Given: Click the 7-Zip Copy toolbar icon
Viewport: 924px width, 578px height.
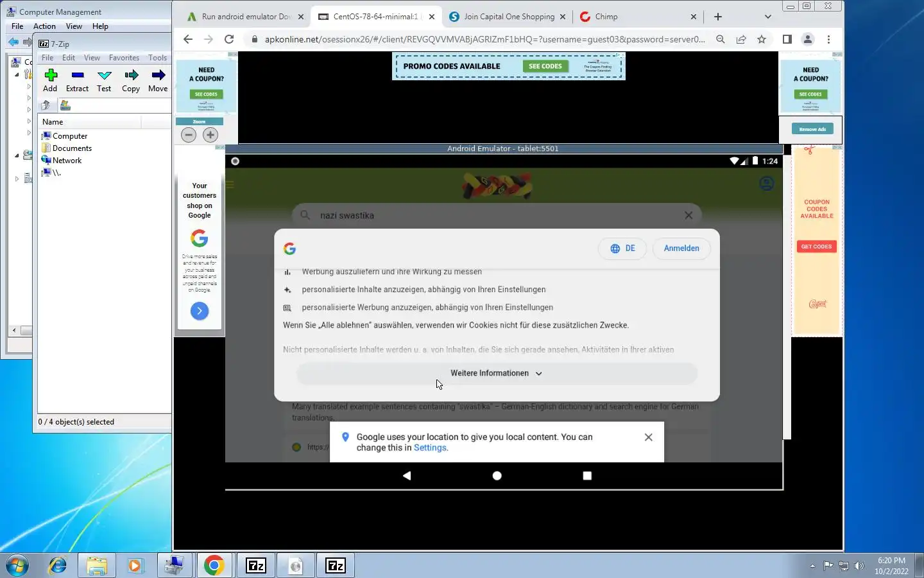Looking at the screenshot, I should 131,75.
